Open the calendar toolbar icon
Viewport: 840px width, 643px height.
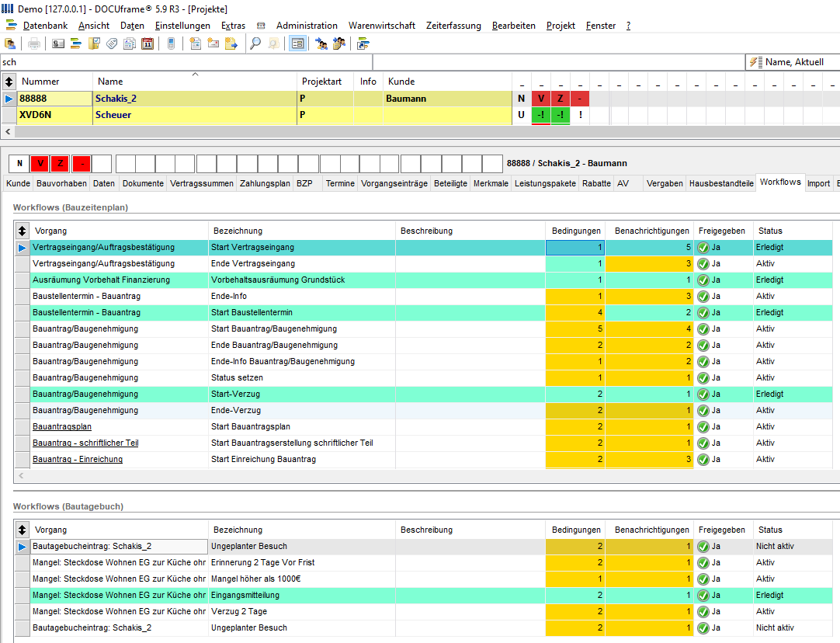click(x=148, y=44)
